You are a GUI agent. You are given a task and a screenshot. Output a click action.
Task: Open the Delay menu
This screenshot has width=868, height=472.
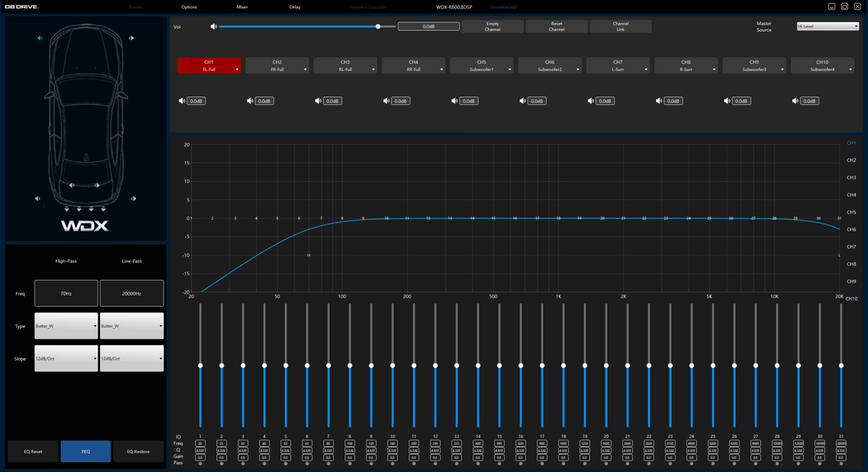(x=294, y=7)
